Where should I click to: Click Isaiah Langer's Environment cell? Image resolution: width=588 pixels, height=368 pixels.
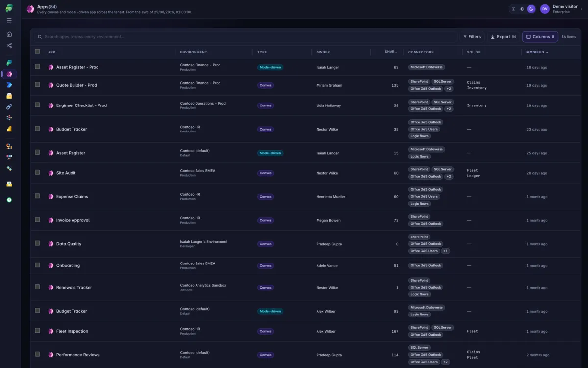(x=204, y=242)
